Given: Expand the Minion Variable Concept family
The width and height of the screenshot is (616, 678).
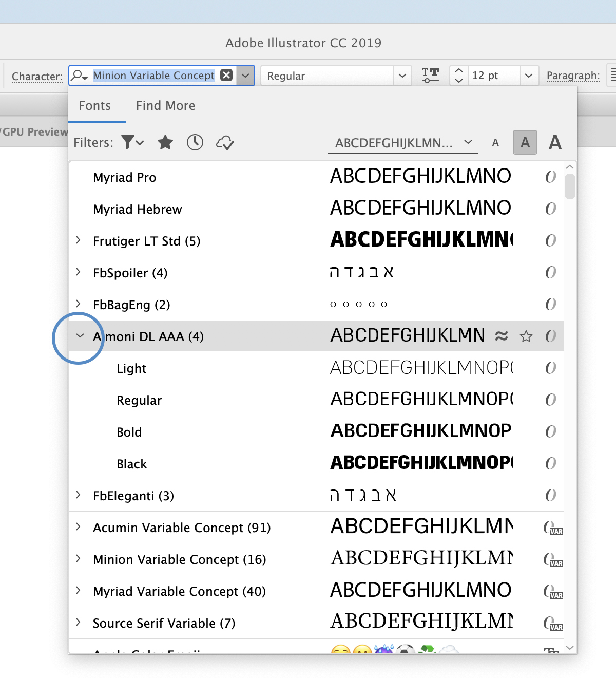Looking at the screenshot, I should pos(78,558).
